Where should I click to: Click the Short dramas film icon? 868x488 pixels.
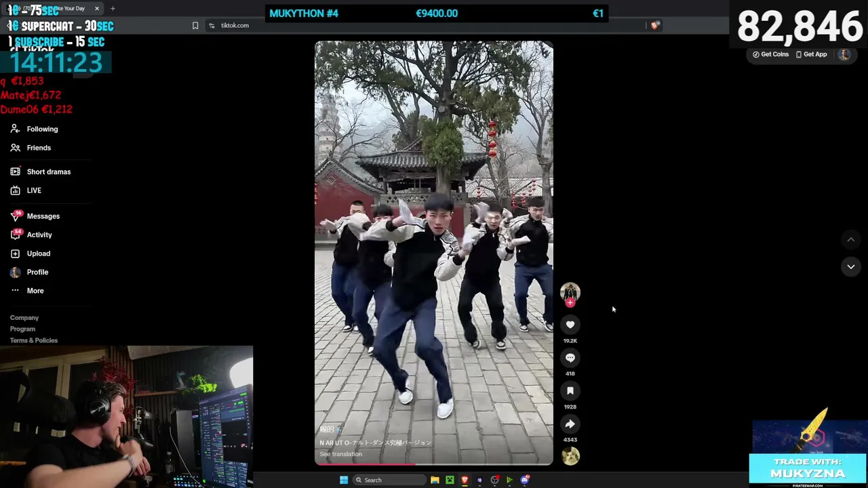(15, 172)
